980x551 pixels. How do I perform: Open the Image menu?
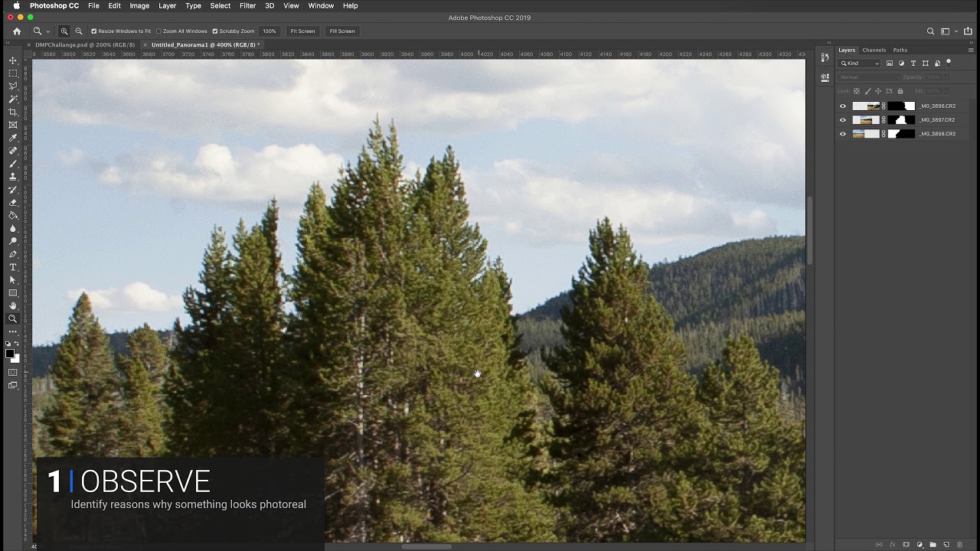139,5
